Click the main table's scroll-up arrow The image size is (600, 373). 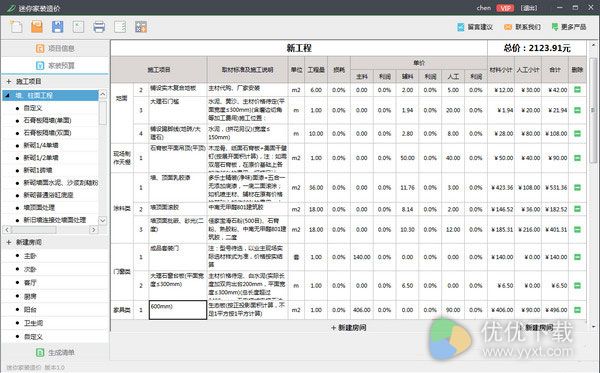pyautogui.click(x=593, y=45)
